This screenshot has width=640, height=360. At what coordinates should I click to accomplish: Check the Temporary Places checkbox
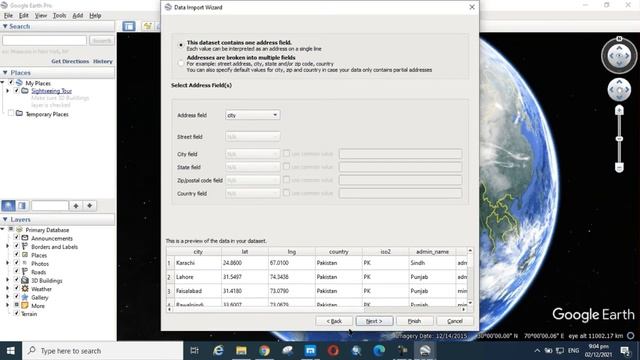(x=11, y=113)
